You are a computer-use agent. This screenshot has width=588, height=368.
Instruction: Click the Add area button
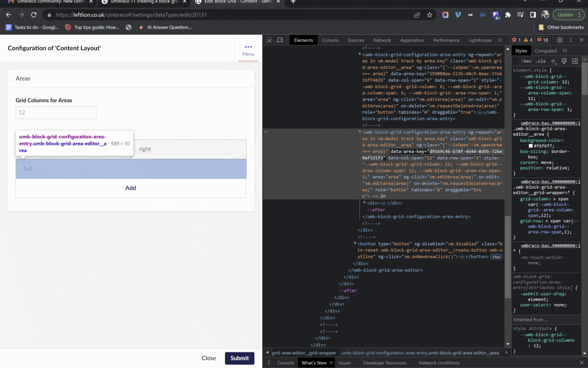131,188
